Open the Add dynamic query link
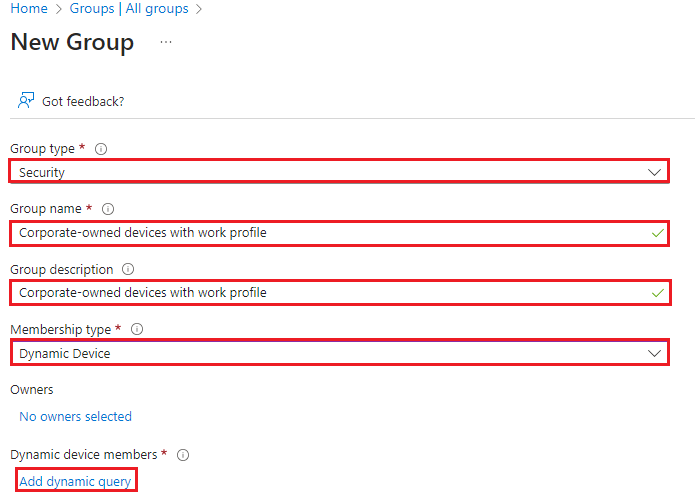Image resolution: width=695 pixels, height=499 pixels. tap(75, 481)
